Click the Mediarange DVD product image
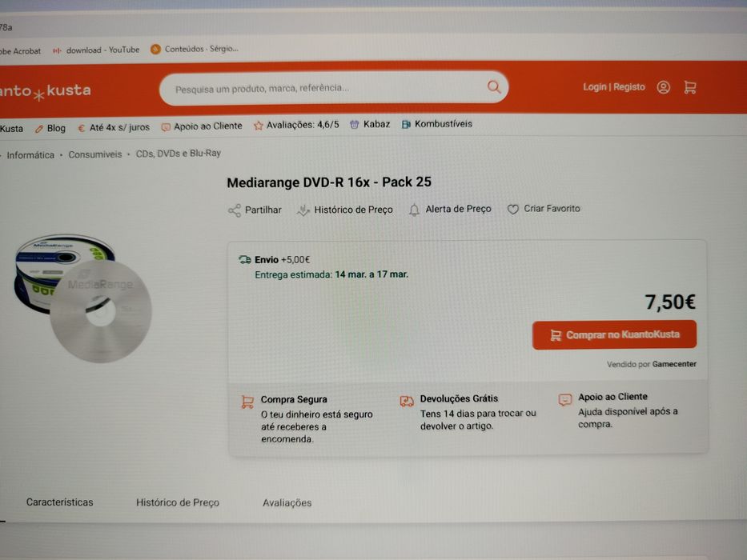 (x=83, y=298)
